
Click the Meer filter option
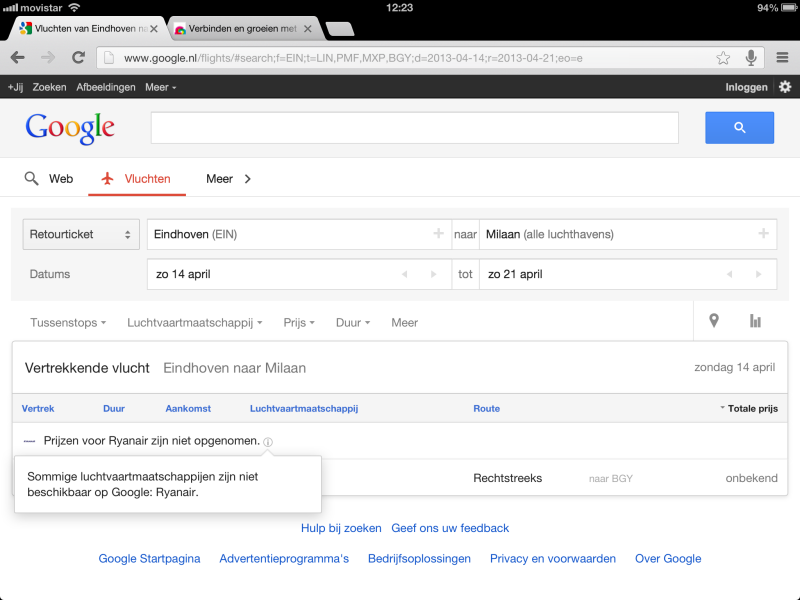click(x=405, y=322)
